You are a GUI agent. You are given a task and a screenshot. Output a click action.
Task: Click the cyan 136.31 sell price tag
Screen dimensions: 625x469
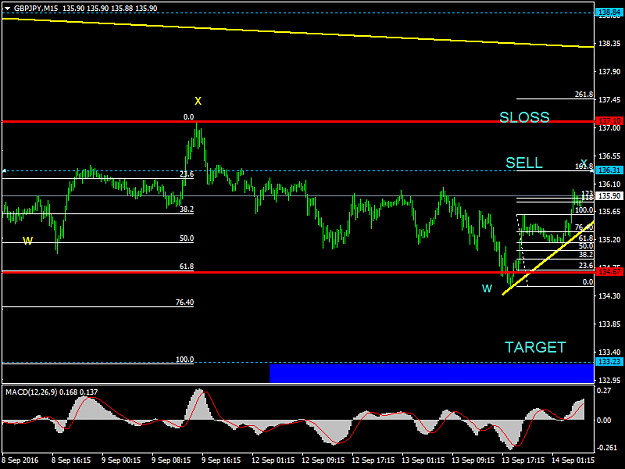tap(609, 171)
